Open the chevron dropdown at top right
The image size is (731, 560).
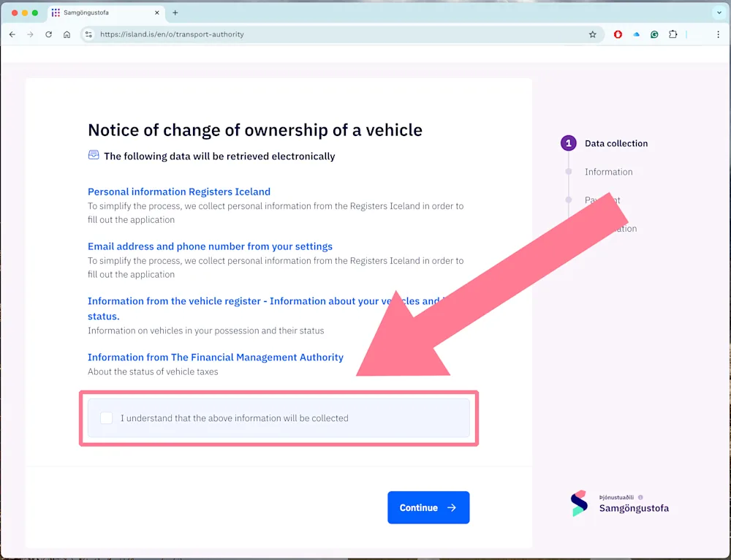click(x=717, y=12)
